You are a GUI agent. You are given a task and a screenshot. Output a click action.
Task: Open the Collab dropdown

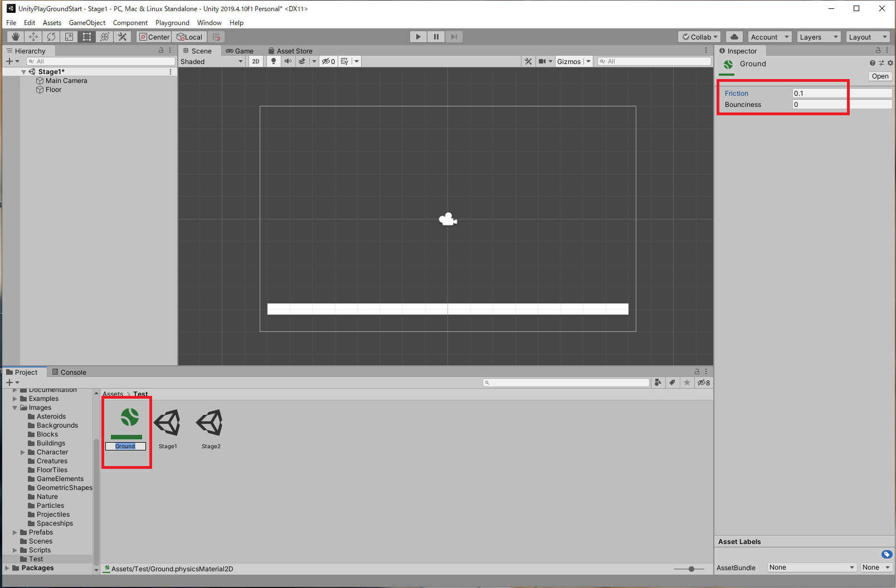pos(700,37)
